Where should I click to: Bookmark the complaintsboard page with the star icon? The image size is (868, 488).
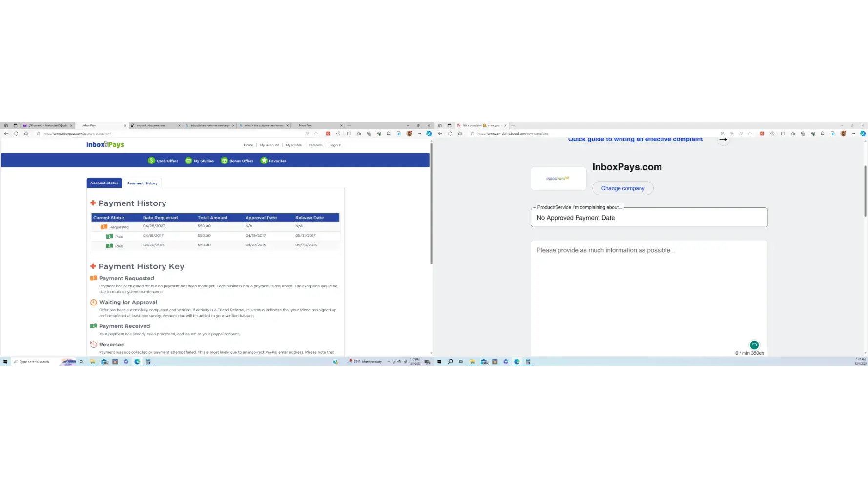coord(750,133)
